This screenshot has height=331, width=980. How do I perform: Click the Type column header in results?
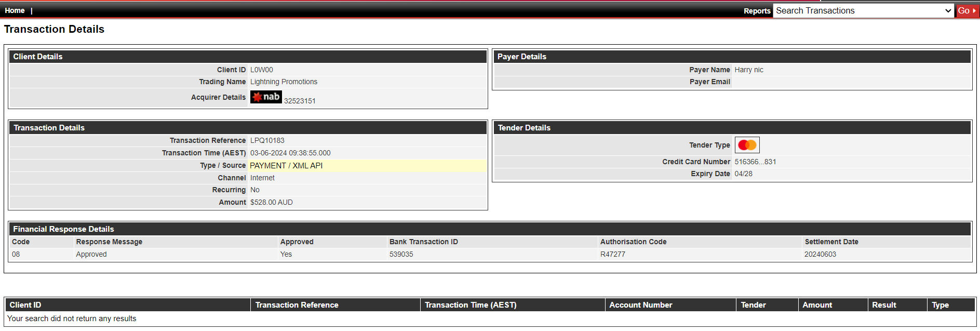point(951,305)
